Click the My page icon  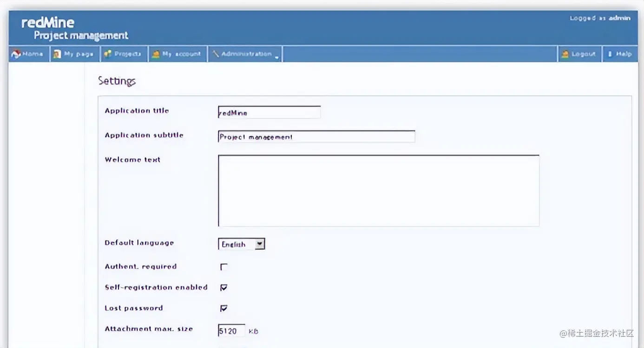(57, 54)
